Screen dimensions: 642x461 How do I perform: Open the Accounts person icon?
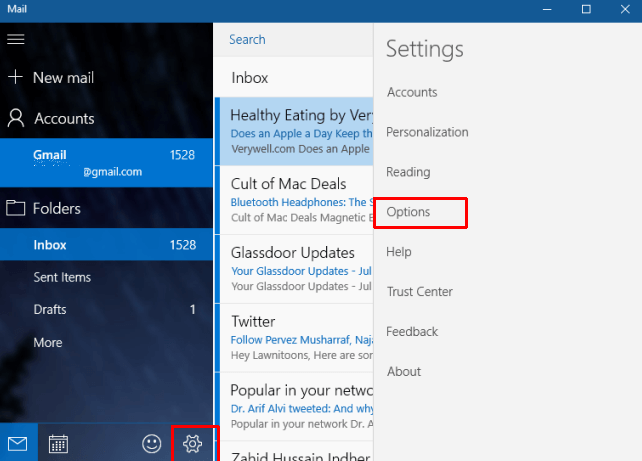(x=16, y=118)
